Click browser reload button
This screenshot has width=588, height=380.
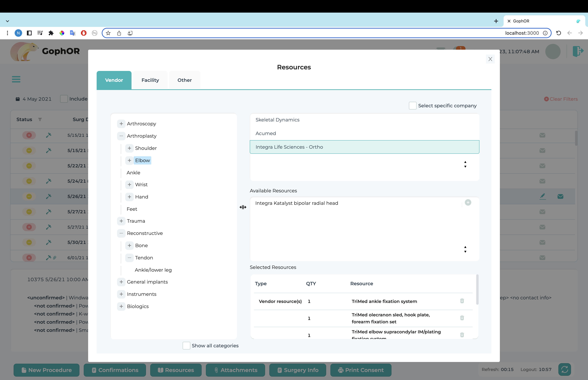coord(559,33)
